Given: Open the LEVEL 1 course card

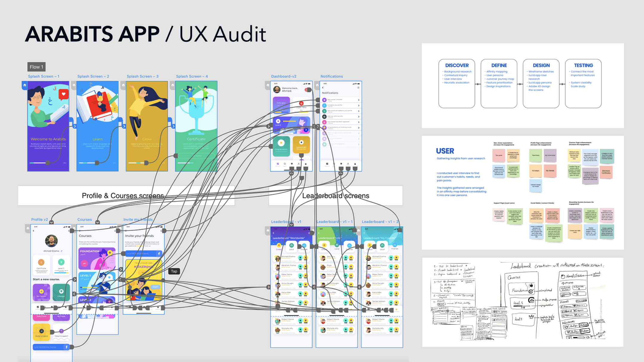Looking at the screenshot, I should (97, 283).
